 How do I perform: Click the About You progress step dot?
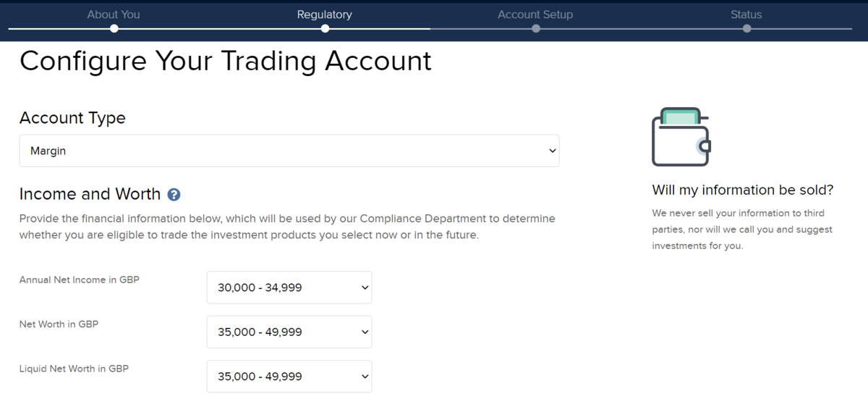(x=114, y=29)
